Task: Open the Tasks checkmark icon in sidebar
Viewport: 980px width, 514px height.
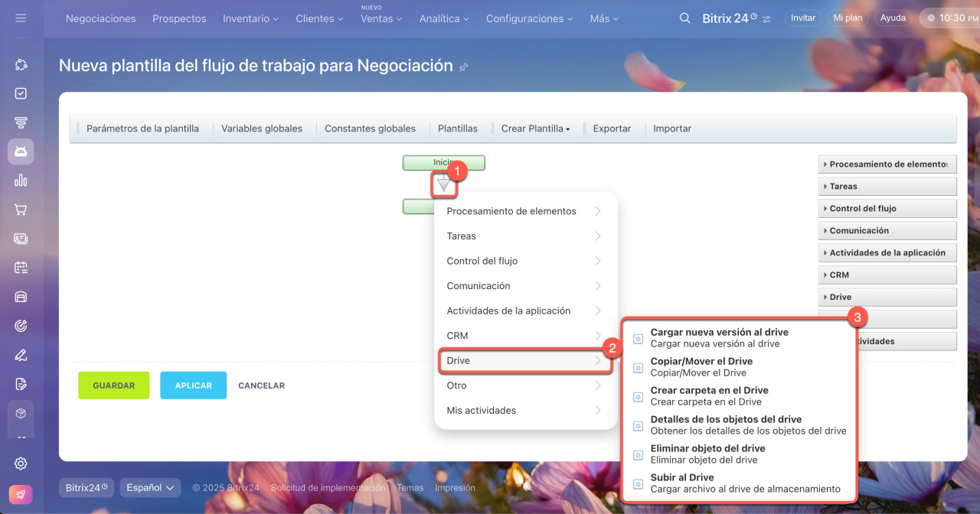Action: tap(21, 93)
